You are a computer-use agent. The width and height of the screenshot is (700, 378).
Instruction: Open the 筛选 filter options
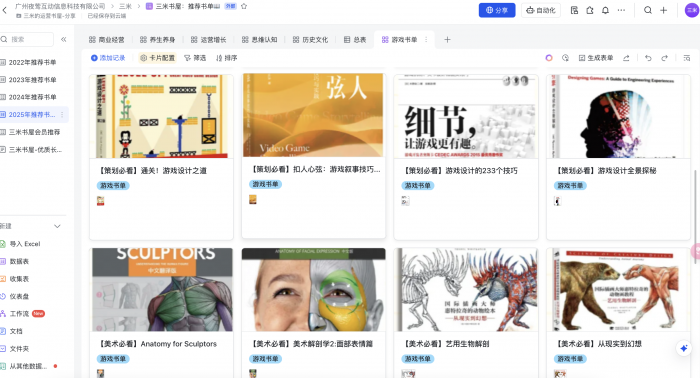(195, 58)
